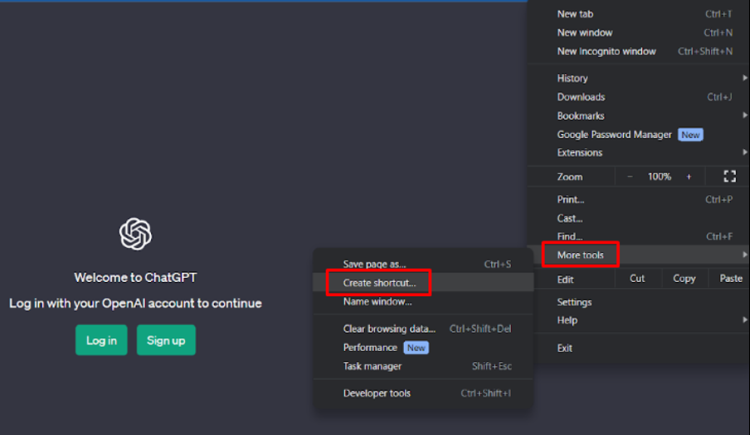Open the Performance menu item

tap(370, 347)
